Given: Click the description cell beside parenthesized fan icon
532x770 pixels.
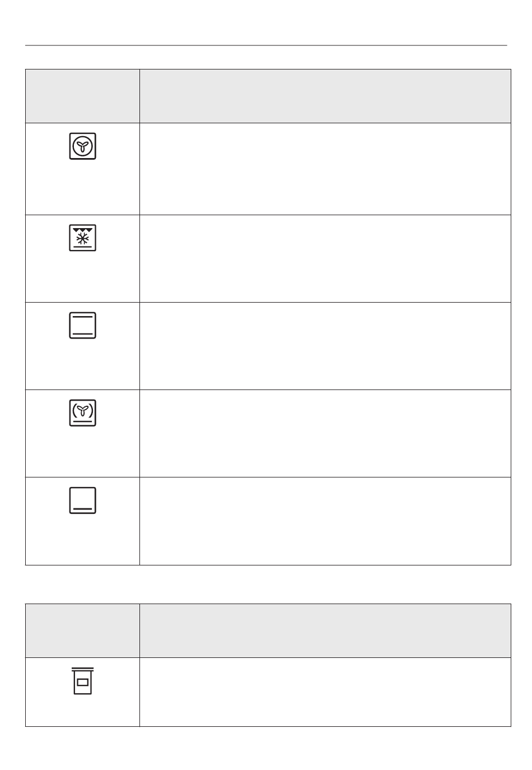Looking at the screenshot, I should (x=325, y=433).
